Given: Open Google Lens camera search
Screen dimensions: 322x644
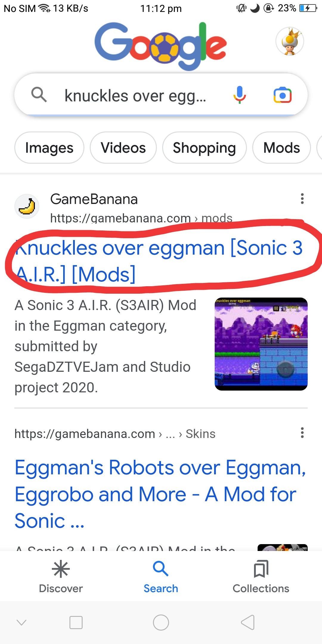Looking at the screenshot, I should tap(283, 95).
